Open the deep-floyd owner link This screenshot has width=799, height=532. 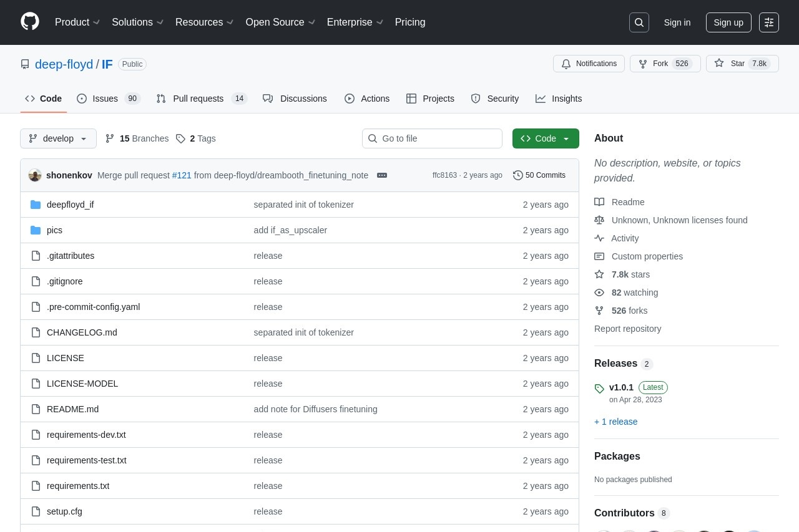pos(64,64)
